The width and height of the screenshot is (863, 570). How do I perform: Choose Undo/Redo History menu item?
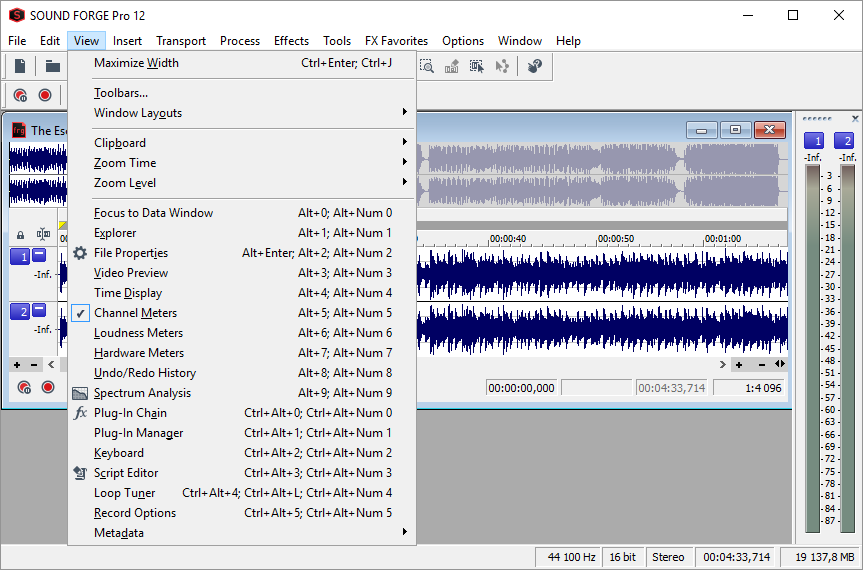[x=242, y=373]
